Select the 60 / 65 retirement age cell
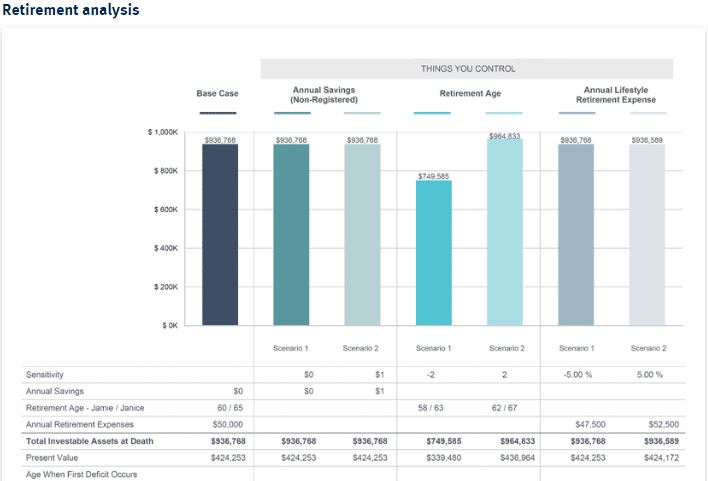The height and width of the screenshot is (481, 708). click(x=228, y=408)
